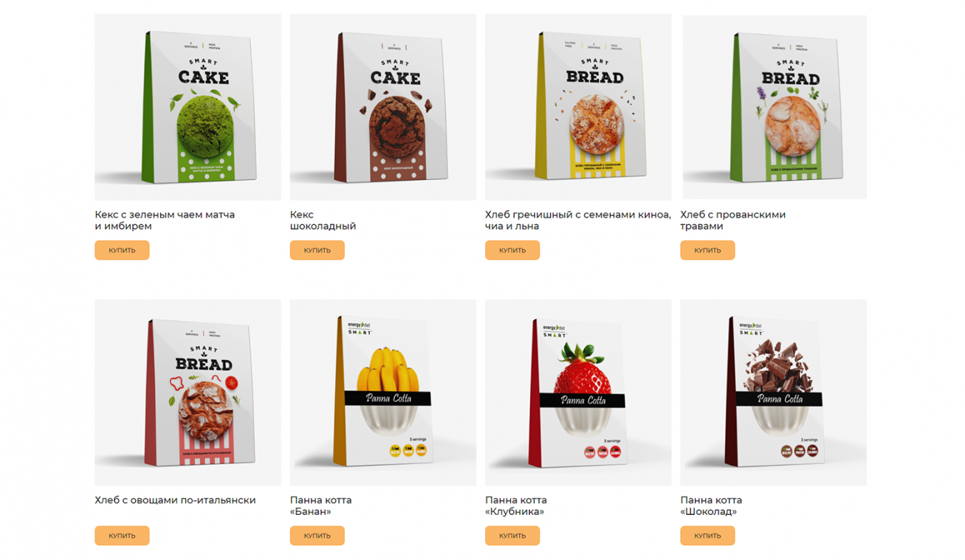The height and width of the screenshot is (560, 965).
Task: Open the Provence herbs Smart Bread image
Action: (x=774, y=107)
